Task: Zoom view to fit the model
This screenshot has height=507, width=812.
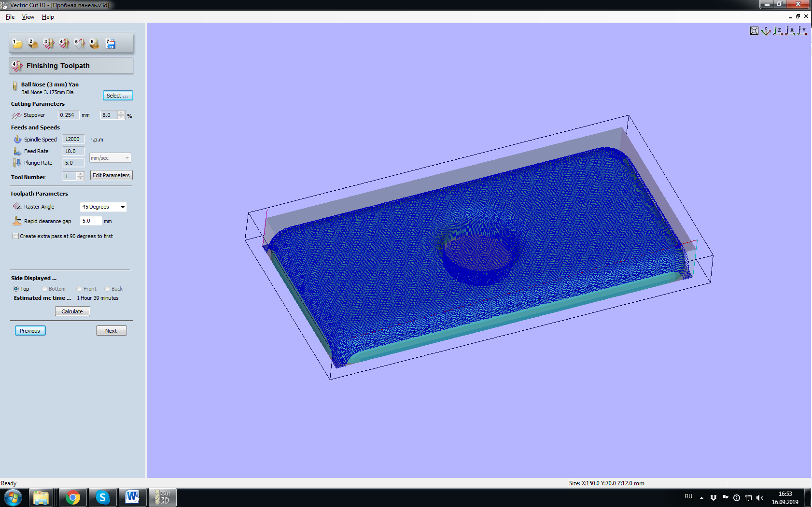Action: [x=754, y=31]
